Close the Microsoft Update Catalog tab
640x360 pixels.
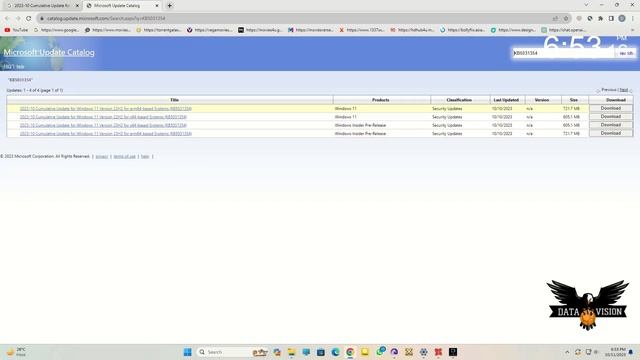click(157, 6)
